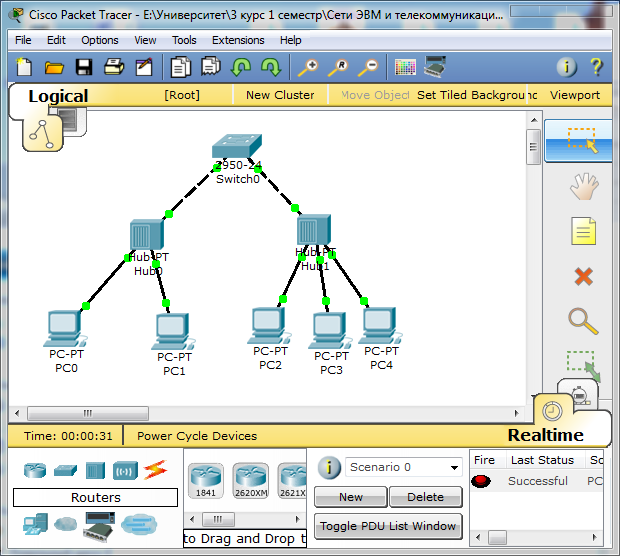
Task: Select the 2950-24 Switch0 device
Action: 237,146
